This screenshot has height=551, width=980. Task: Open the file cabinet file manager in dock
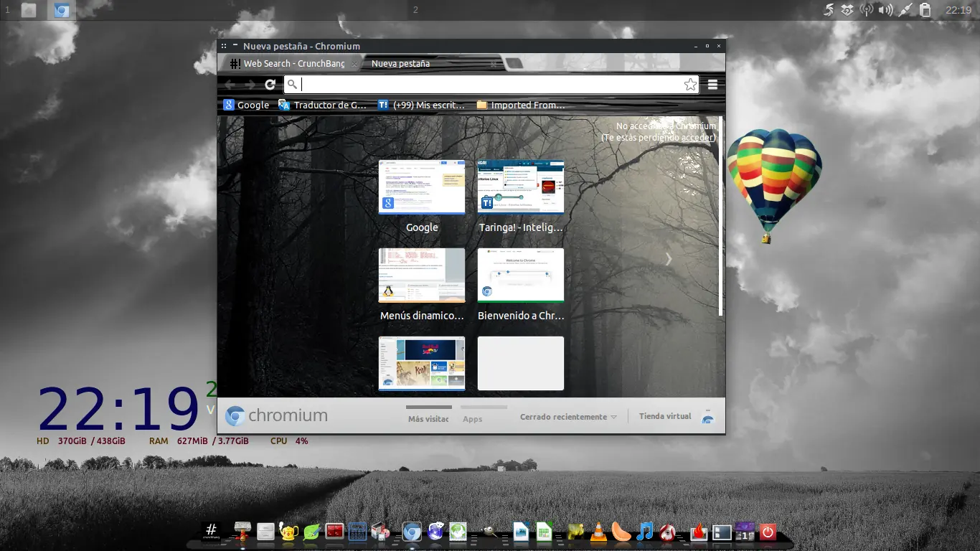click(265, 532)
